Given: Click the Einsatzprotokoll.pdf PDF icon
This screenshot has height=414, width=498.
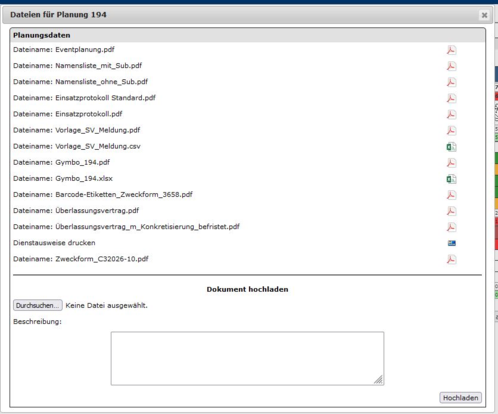Looking at the screenshot, I should point(451,114).
